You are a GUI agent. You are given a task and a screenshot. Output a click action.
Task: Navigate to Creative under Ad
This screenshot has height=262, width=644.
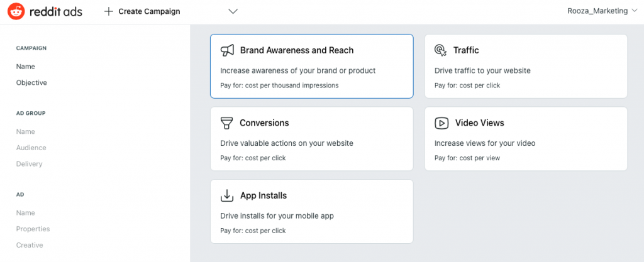pos(30,245)
